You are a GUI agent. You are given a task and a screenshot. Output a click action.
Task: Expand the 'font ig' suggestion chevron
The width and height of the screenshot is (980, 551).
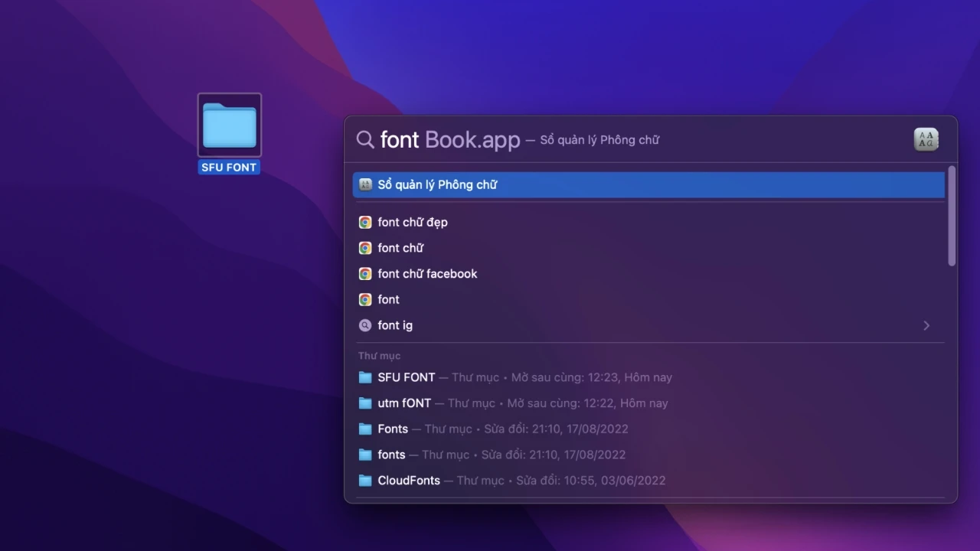[x=926, y=325]
